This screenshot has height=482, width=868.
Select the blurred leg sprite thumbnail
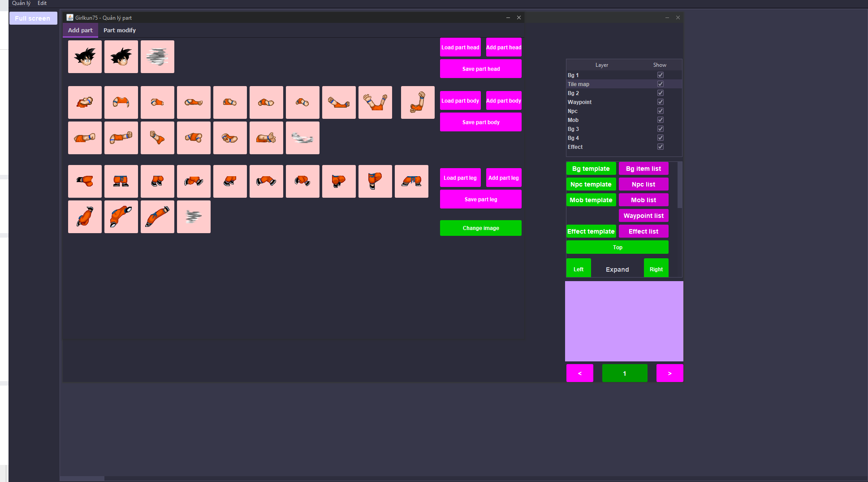[x=194, y=217]
